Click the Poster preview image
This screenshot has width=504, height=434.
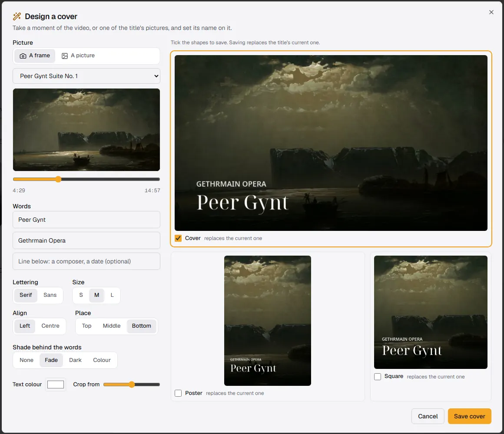pos(268,321)
